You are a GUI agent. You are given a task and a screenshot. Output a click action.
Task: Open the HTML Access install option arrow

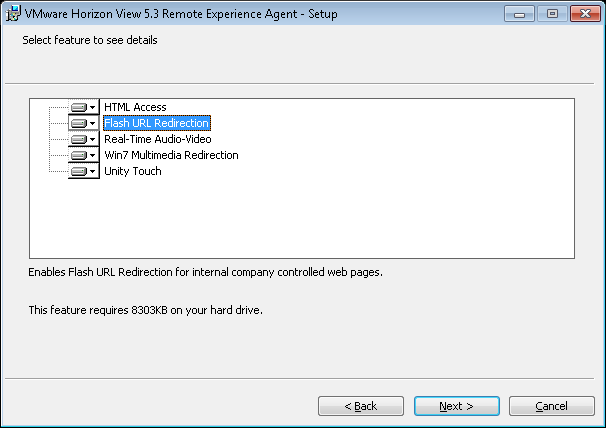tap(93, 107)
